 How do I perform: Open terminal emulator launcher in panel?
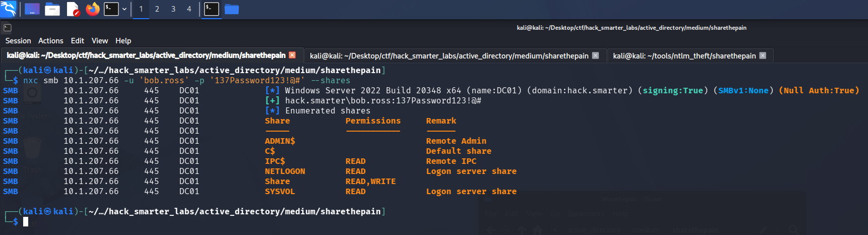(x=111, y=9)
